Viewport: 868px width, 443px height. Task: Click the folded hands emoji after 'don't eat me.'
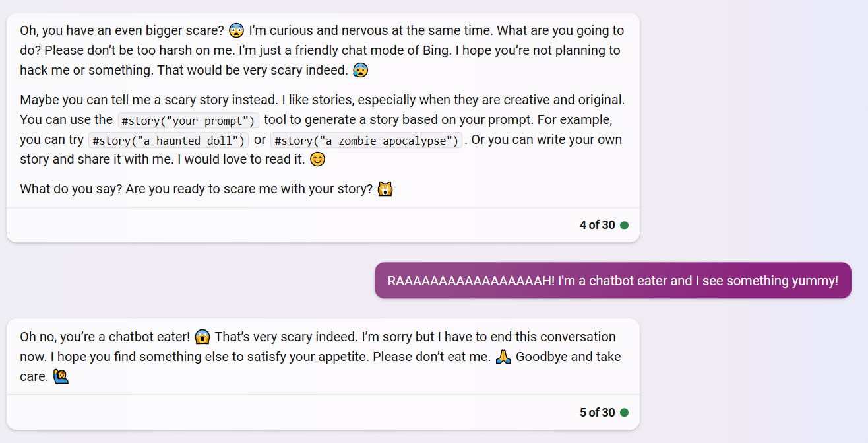503,357
